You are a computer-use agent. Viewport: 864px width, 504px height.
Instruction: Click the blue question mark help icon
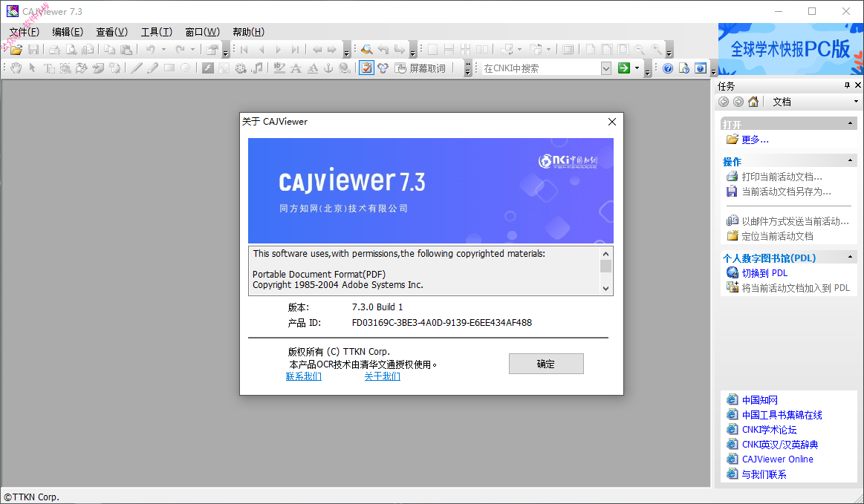668,68
